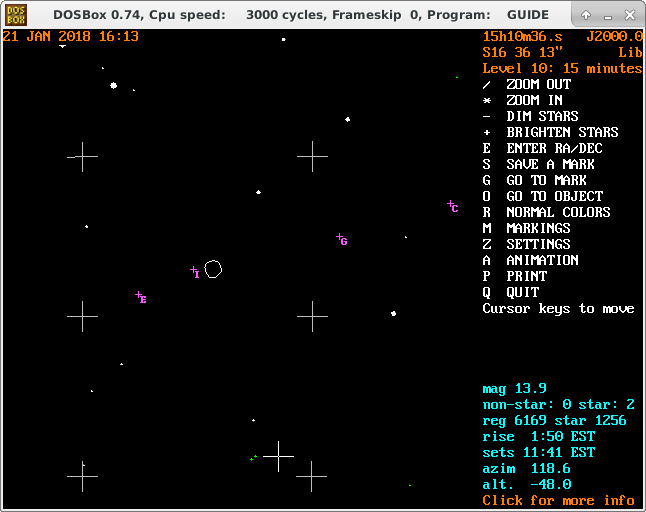Click the magenta marker labeled C
Image resolution: width=646 pixels, height=512 pixels.
451,205
